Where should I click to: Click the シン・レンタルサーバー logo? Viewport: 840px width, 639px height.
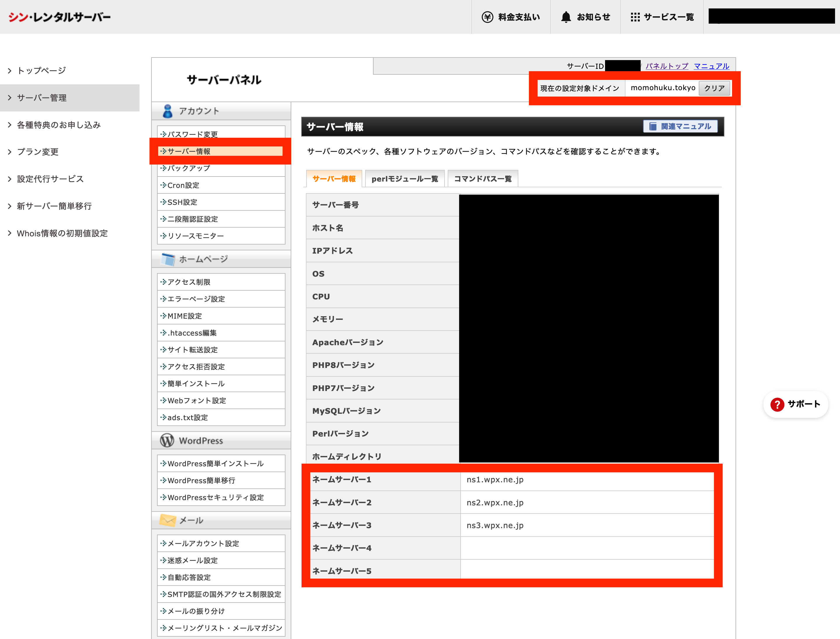point(59,17)
